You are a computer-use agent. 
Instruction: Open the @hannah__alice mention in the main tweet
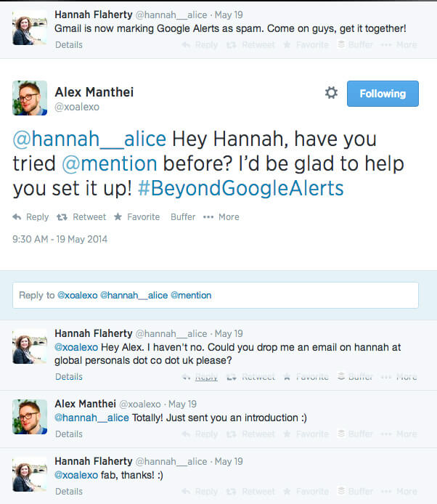[89, 139]
